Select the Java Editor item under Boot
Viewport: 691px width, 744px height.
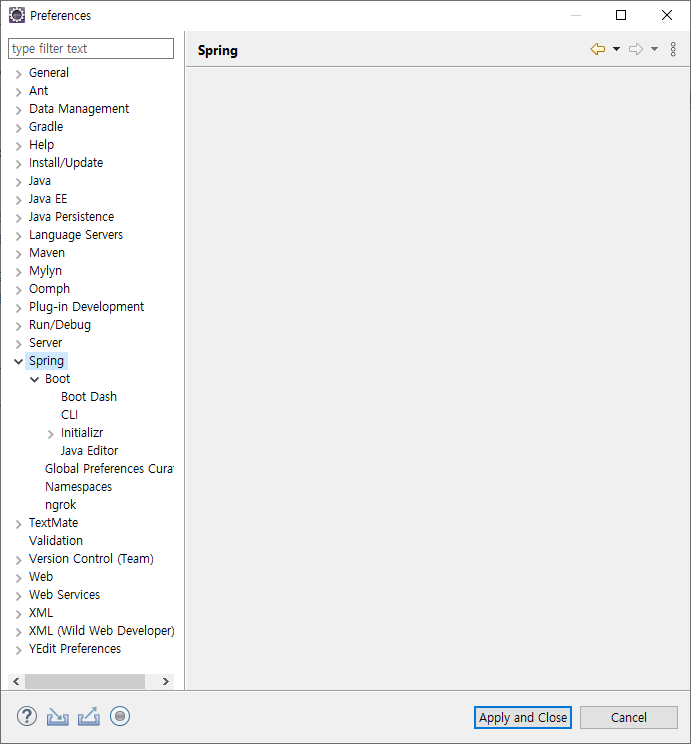click(89, 451)
